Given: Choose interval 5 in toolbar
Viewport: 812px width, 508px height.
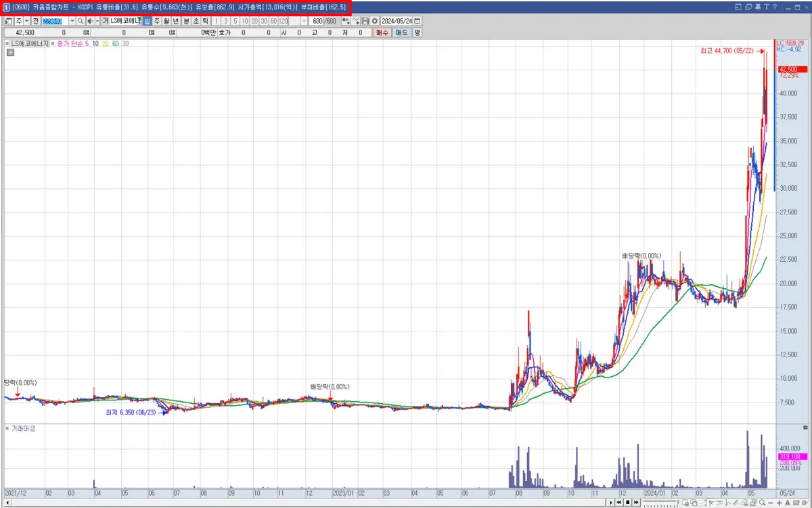Looking at the screenshot, I should pyautogui.click(x=235, y=21).
